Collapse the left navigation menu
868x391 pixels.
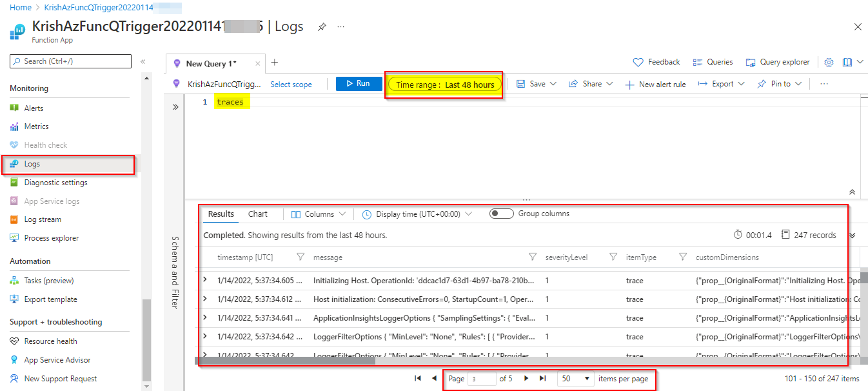click(x=143, y=61)
